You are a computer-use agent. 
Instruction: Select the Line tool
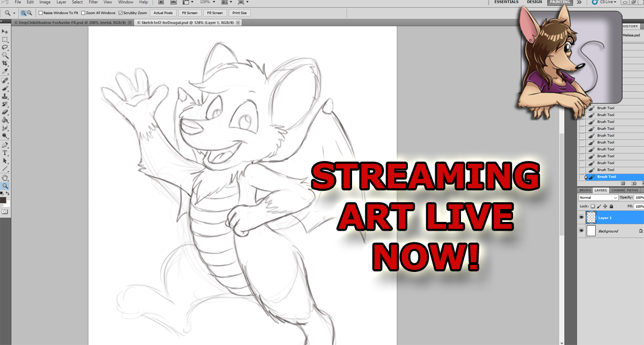[x=5, y=169]
